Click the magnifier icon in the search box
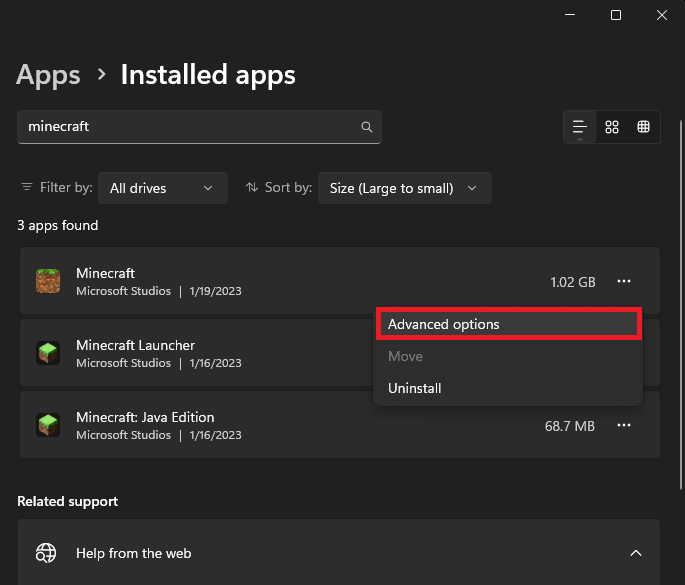Image resolution: width=685 pixels, height=585 pixels. click(x=367, y=127)
